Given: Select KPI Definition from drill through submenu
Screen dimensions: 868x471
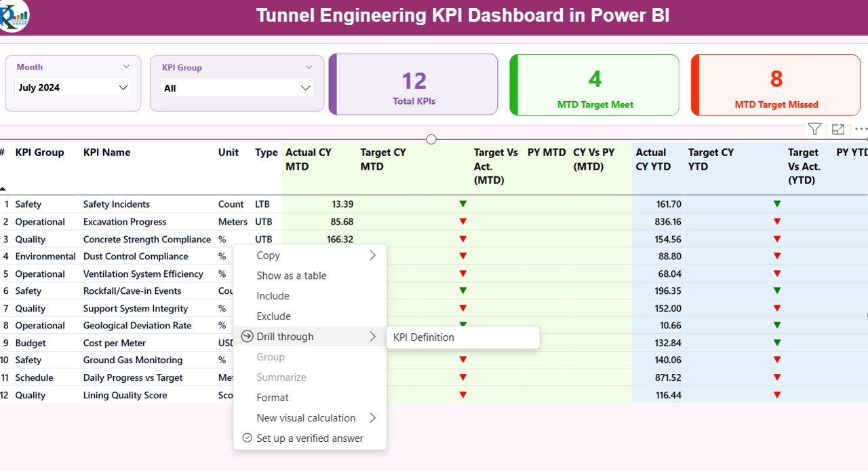Looking at the screenshot, I should pos(424,337).
